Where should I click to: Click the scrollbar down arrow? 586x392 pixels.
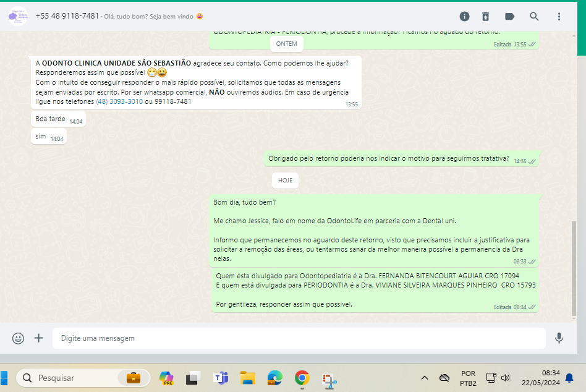coord(574,319)
